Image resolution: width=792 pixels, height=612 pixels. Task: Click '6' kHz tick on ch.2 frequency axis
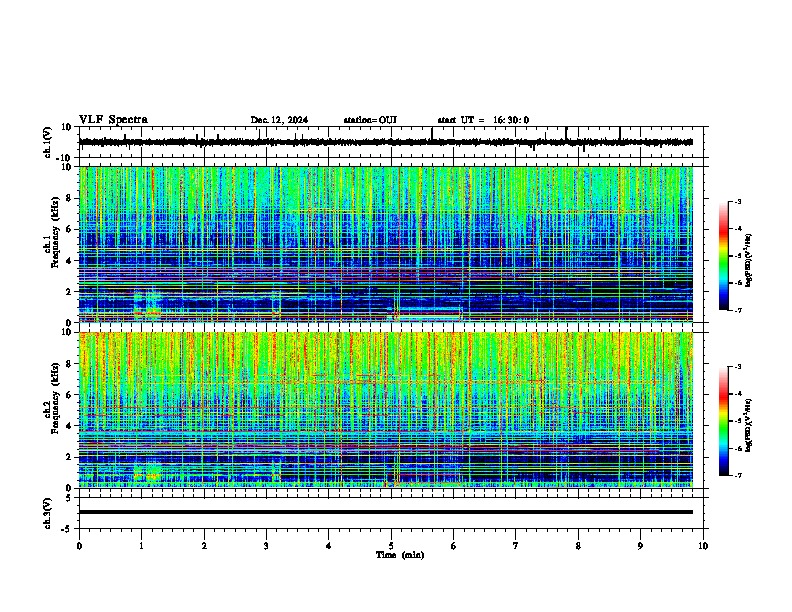tap(69, 395)
